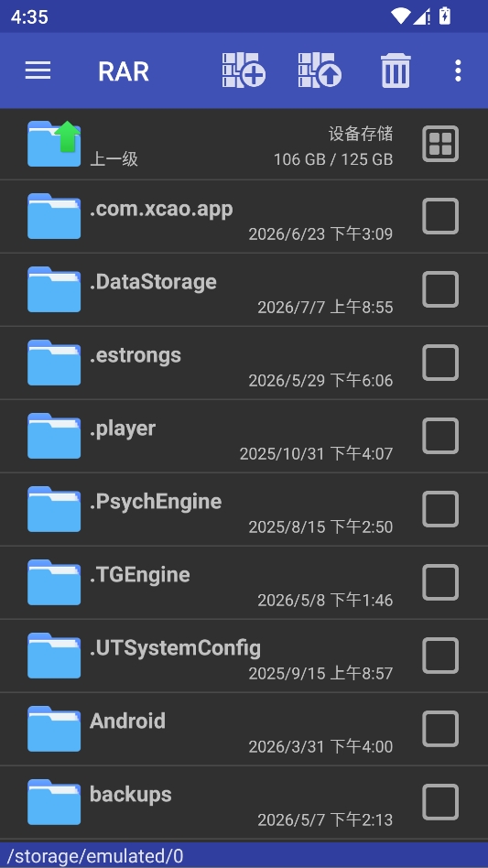Tap the add files to archive icon

coord(244,71)
